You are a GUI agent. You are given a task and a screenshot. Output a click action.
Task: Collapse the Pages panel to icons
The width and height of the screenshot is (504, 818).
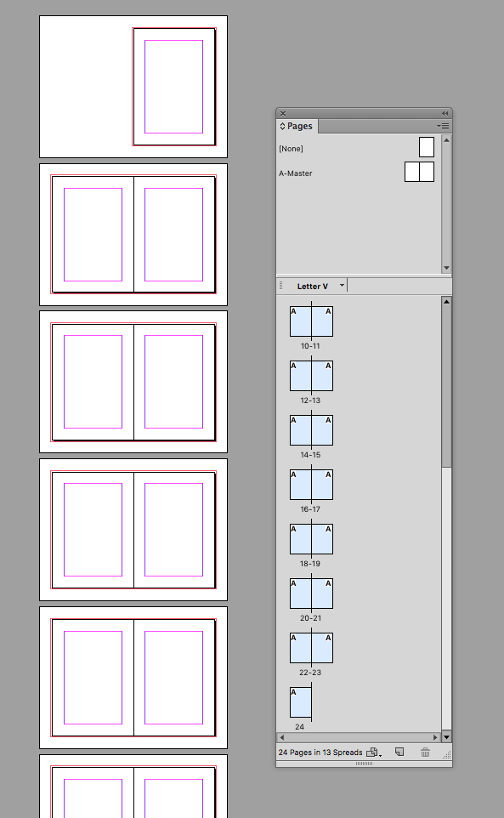tap(445, 113)
